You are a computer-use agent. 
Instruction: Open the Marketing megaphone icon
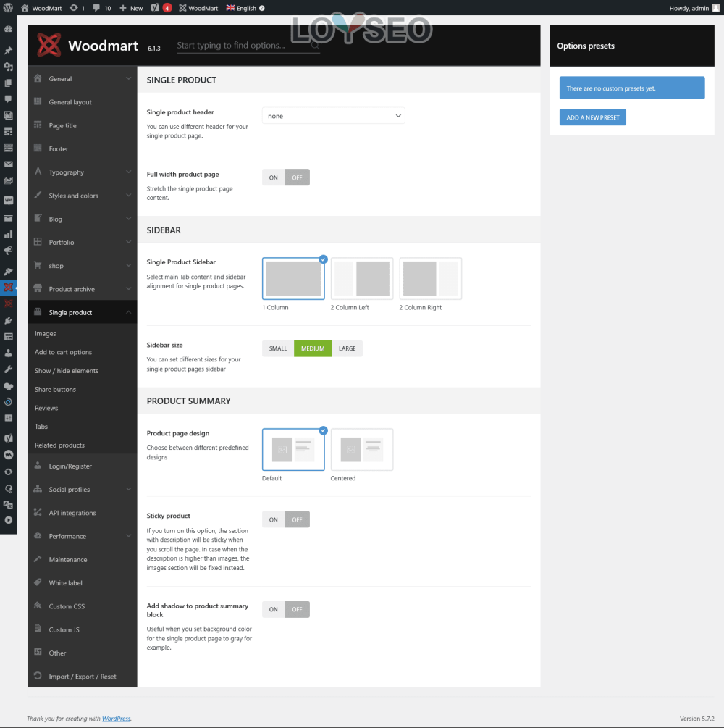coord(8,251)
